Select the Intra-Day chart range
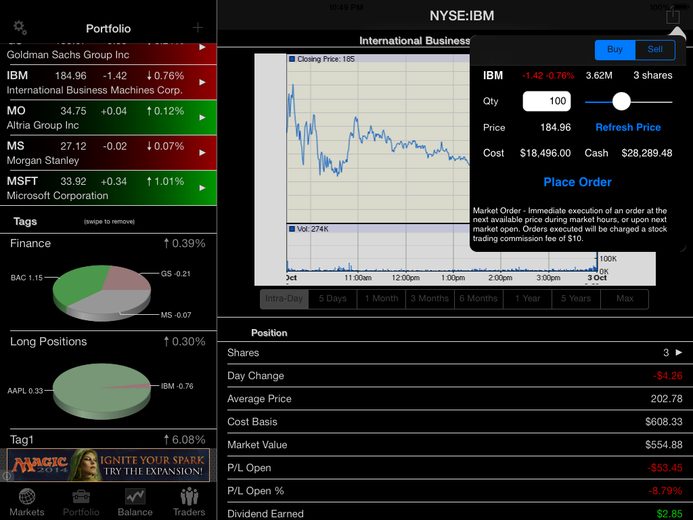693x520 pixels. coord(284,299)
